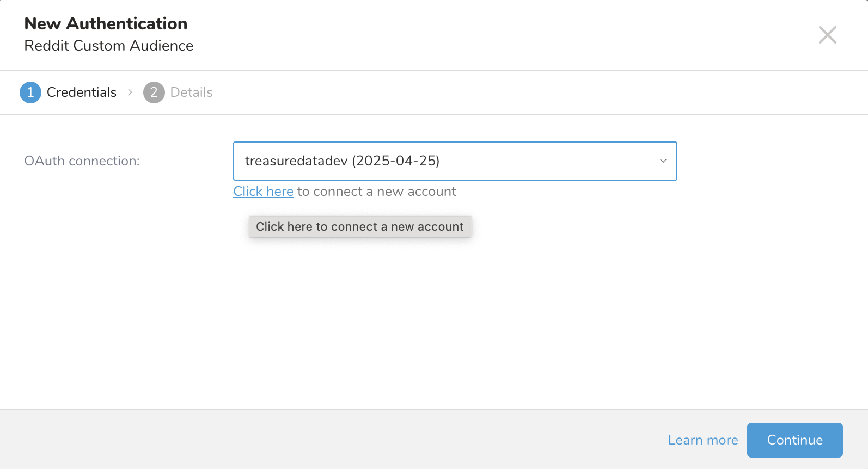Open the Learn more link

tap(702, 440)
